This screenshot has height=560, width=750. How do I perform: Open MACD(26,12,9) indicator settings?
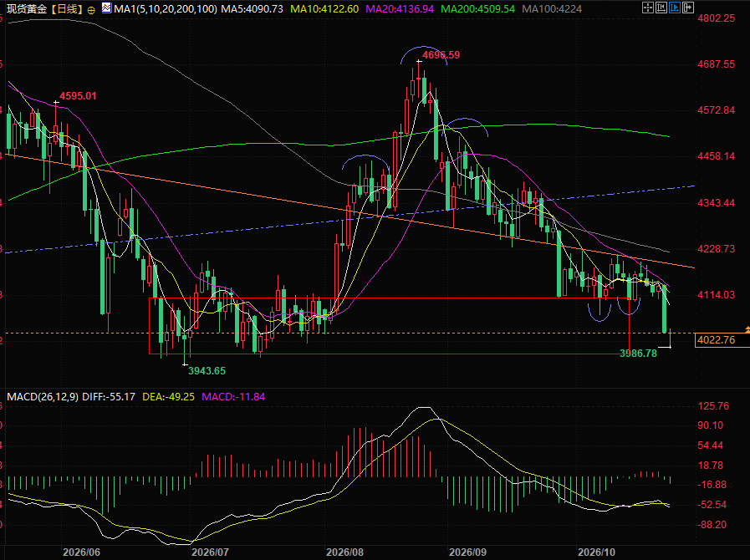[x=43, y=397]
